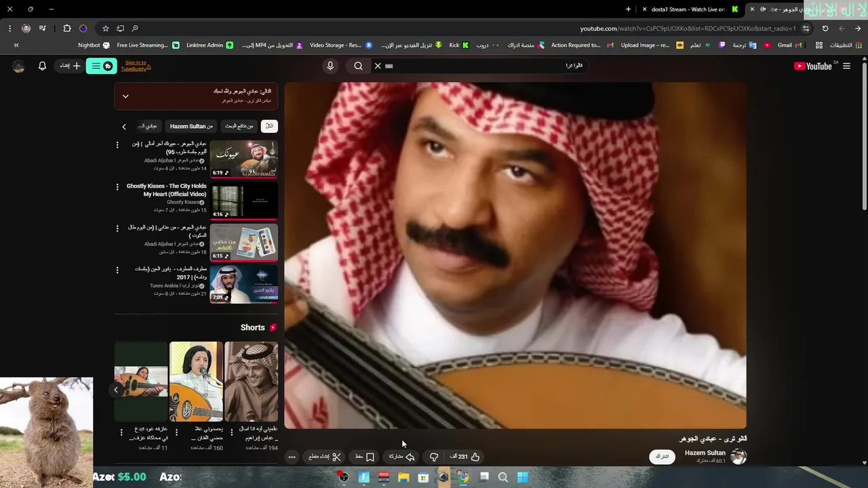Open a new browser tab with plus

point(628,9)
